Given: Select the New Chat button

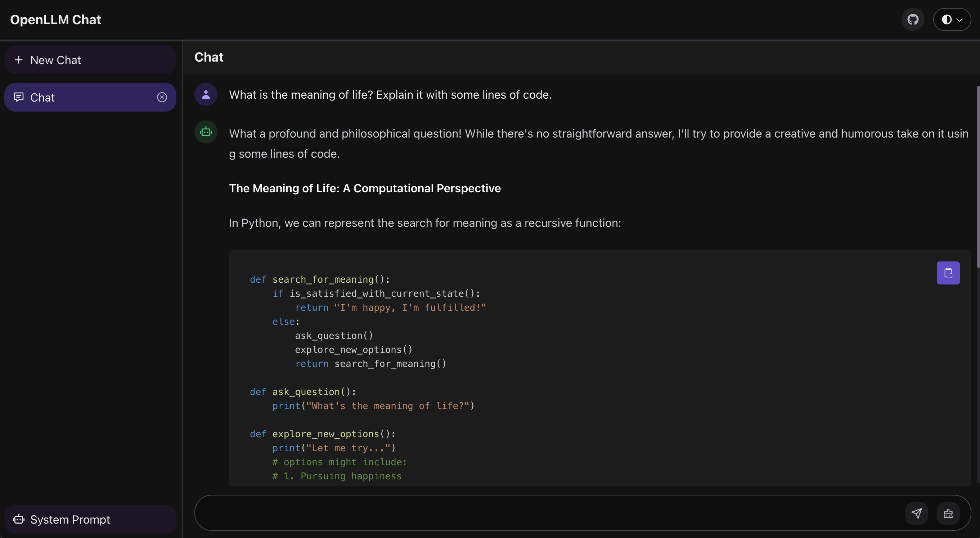Looking at the screenshot, I should (x=91, y=59).
